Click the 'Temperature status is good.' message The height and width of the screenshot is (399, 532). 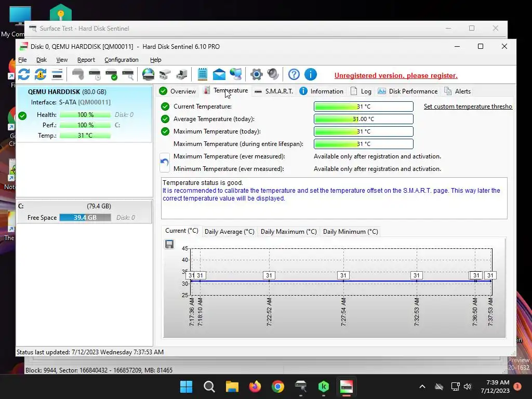[203, 183]
